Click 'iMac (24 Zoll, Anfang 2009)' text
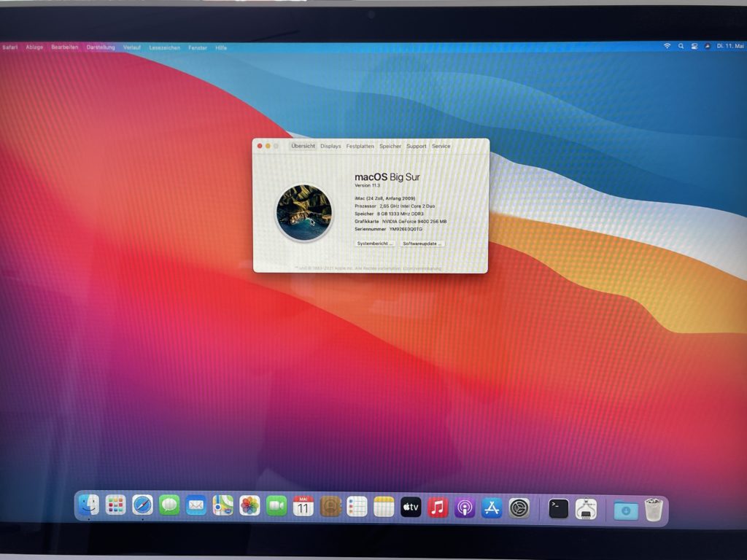Screen dimensions: 747x560 point(385,198)
